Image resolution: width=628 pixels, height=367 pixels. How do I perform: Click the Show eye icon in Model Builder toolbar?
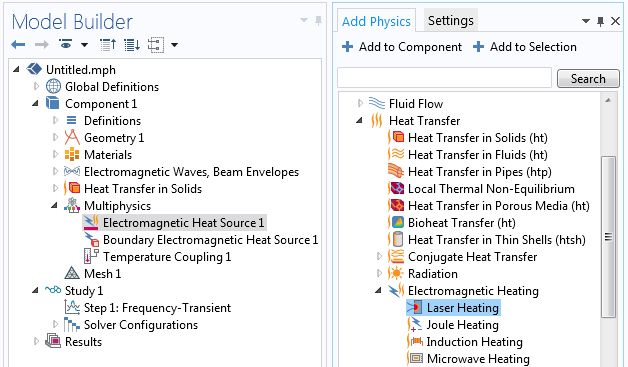(66, 44)
